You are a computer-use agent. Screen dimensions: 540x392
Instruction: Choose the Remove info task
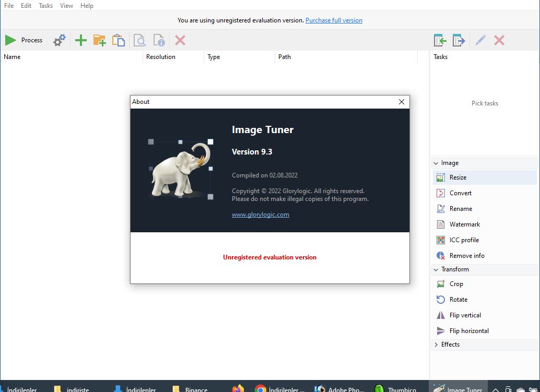point(485,256)
